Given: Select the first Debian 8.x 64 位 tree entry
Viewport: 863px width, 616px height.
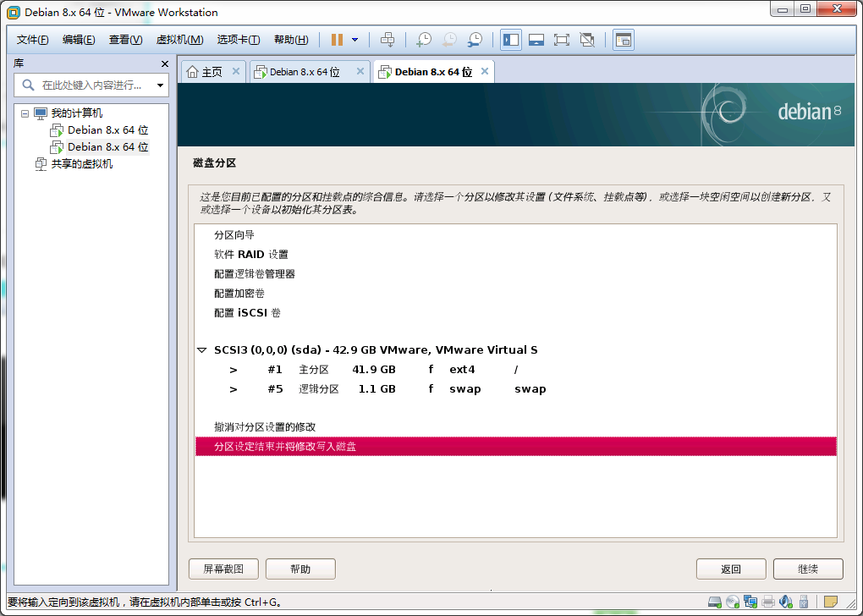Looking at the screenshot, I should click(108, 130).
